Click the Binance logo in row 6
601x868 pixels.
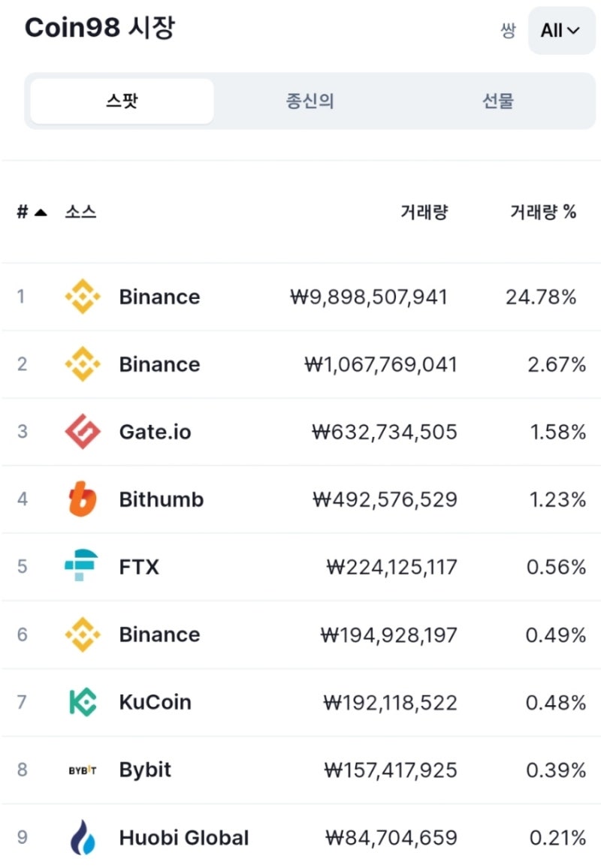click(x=82, y=634)
